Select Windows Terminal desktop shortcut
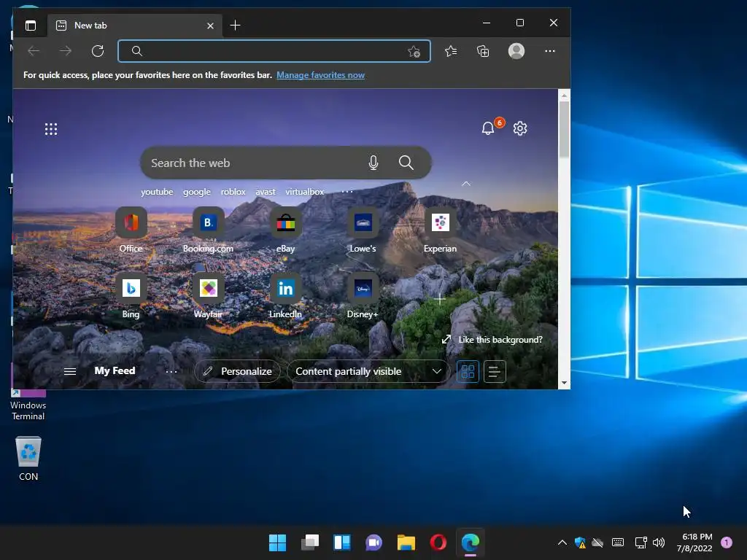 point(28,405)
